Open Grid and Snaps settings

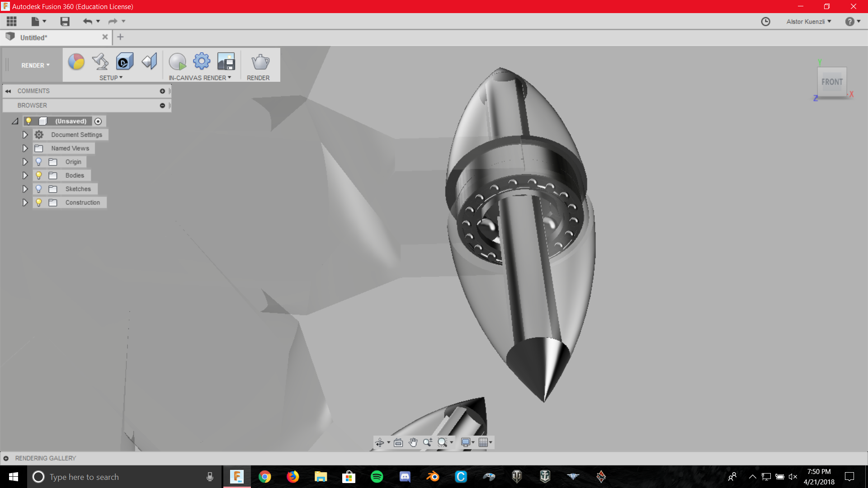(x=483, y=442)
